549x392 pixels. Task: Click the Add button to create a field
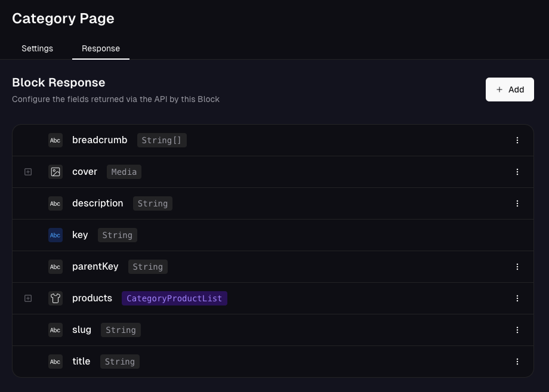click(510, 89)
